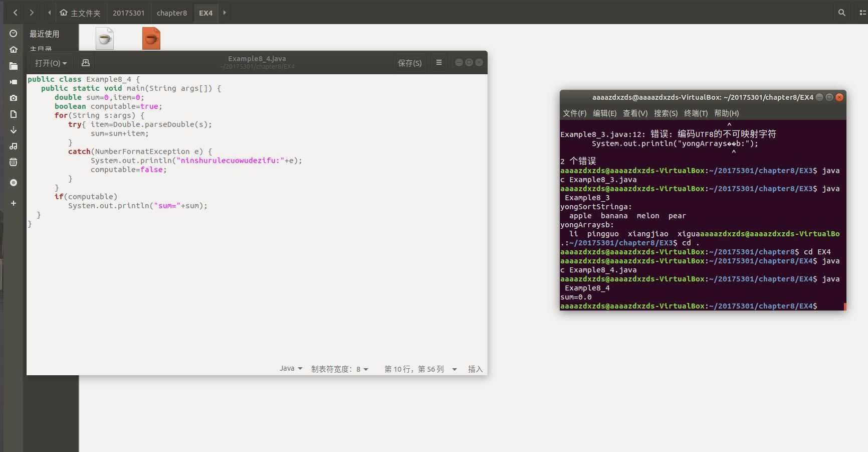868x452 pixels.
Task: Open the terminal 查看(V) menu
Action: click(635, 113)
